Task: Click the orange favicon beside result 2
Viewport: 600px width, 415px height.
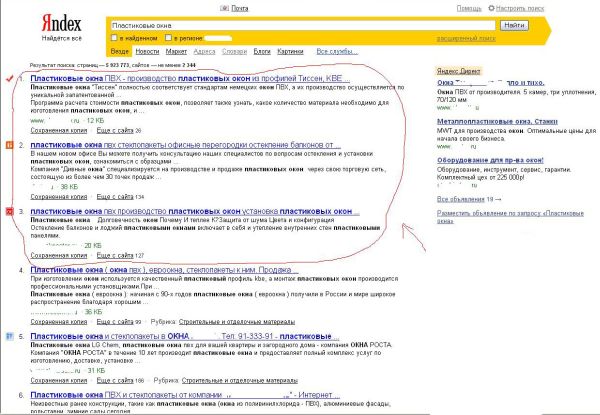Action: click(10, 145)
